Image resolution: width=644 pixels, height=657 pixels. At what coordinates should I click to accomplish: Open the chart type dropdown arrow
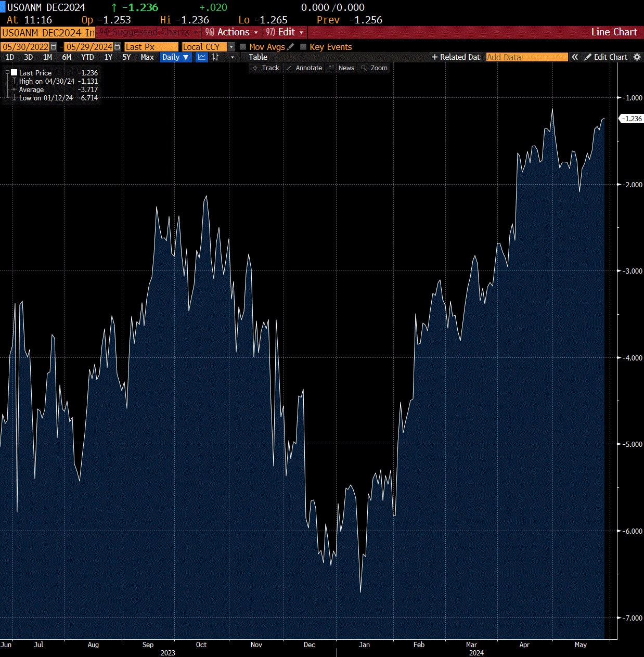click(232, 57)
